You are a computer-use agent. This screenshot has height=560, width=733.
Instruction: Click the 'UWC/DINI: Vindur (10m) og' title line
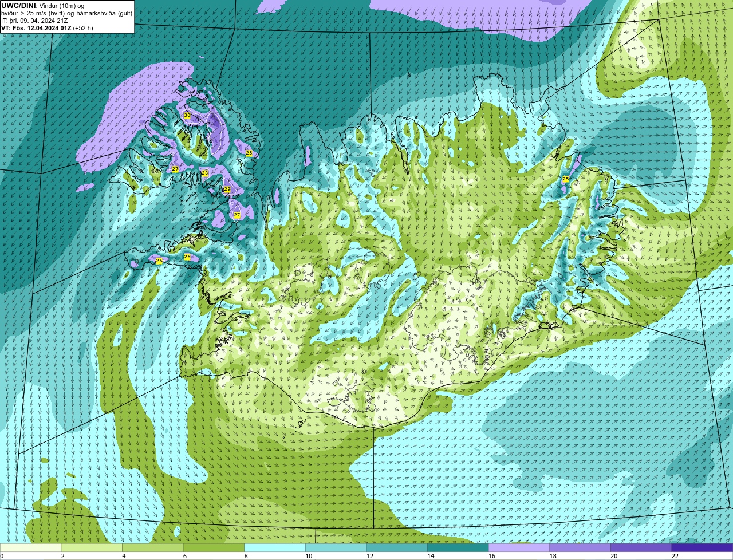click(x=42, y=6)
